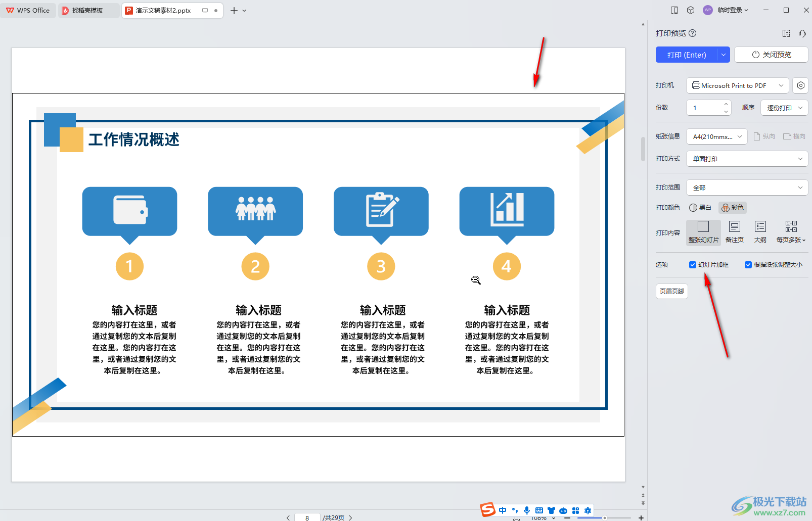Open the 单面打印 print mode dropdown
Viewport: 812px width, 521px height.
point(747,159)
